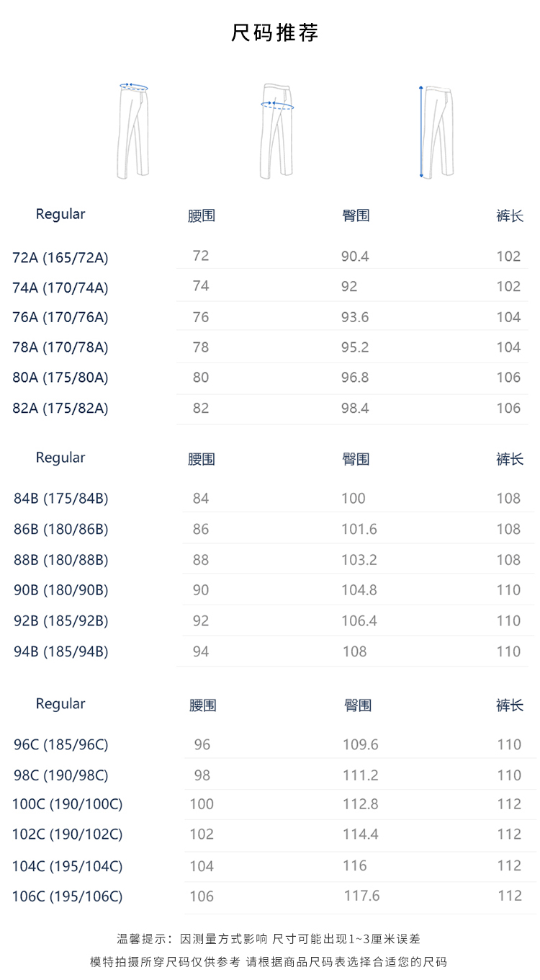This screenshot has width=540, height=980.
Task: Select the 84B (175/84B) size label
Action: coord(61,499)
